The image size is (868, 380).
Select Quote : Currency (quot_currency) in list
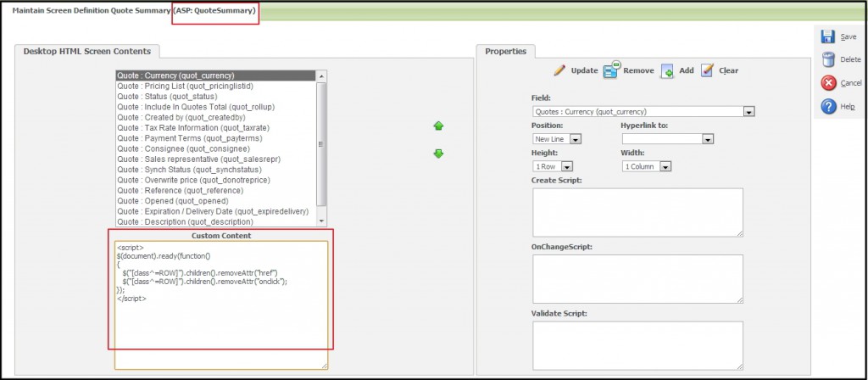[x=216, y=75]
